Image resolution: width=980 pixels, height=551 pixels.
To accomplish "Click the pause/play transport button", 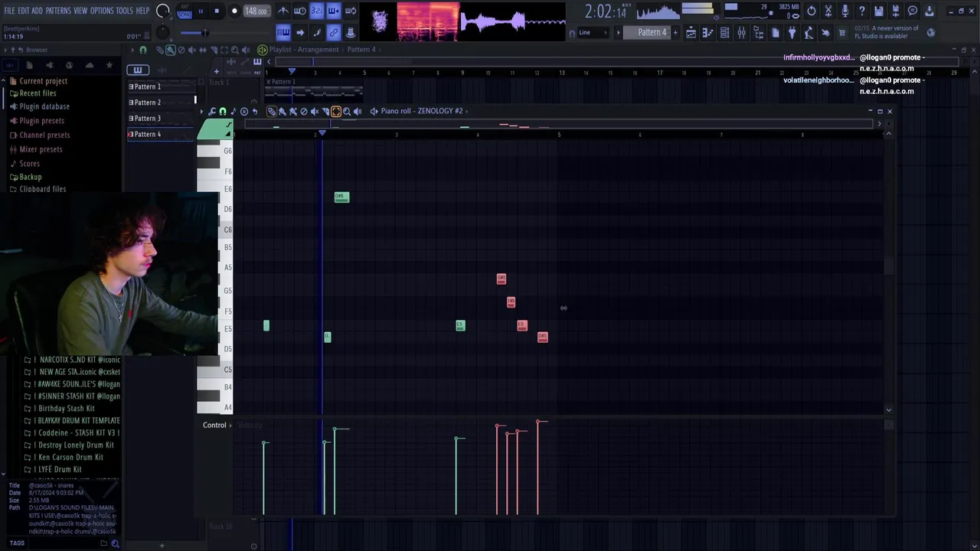I will coord(201,11).
